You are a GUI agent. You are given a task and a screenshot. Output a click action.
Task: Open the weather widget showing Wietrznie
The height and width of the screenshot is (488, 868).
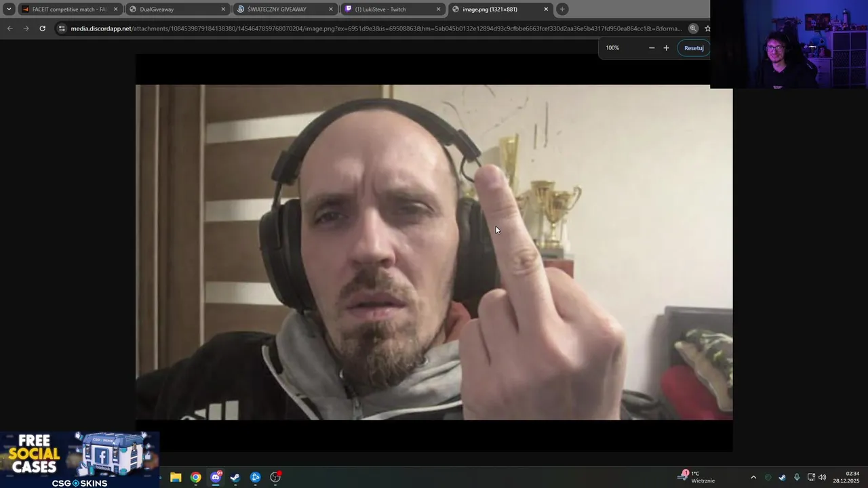[696, 477]
